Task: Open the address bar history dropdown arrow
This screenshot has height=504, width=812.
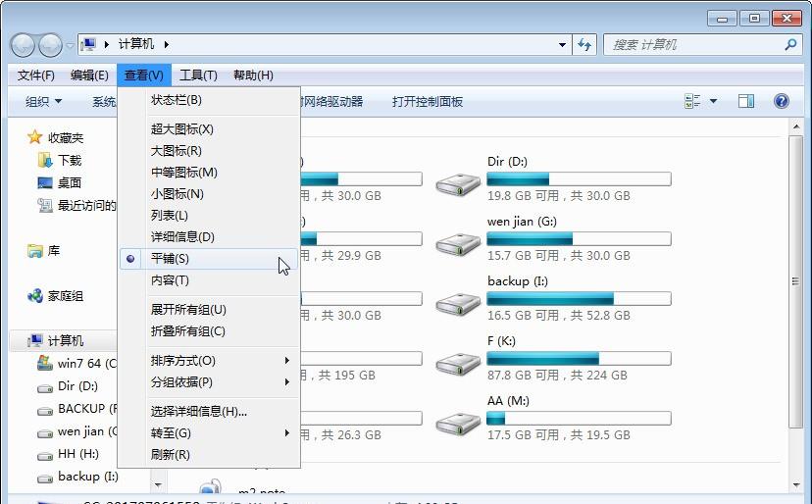Action: (x=562, y=45)
